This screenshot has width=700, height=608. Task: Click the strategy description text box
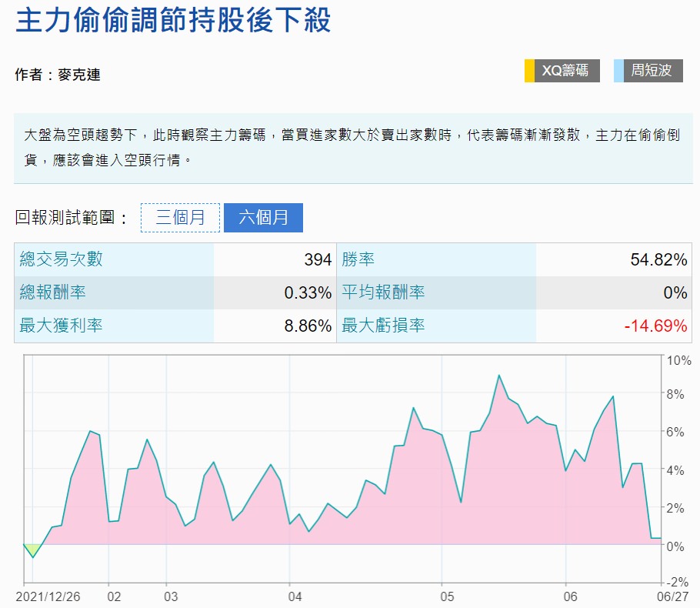[x=353, y=149]
